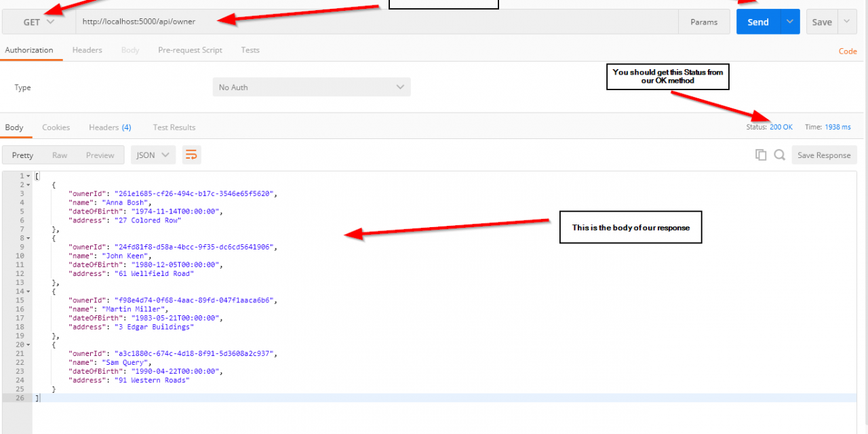Open the request Headers tab
The height and width of the screenshot is (434, 868).
pyautogui.click(x=87, y=50)
